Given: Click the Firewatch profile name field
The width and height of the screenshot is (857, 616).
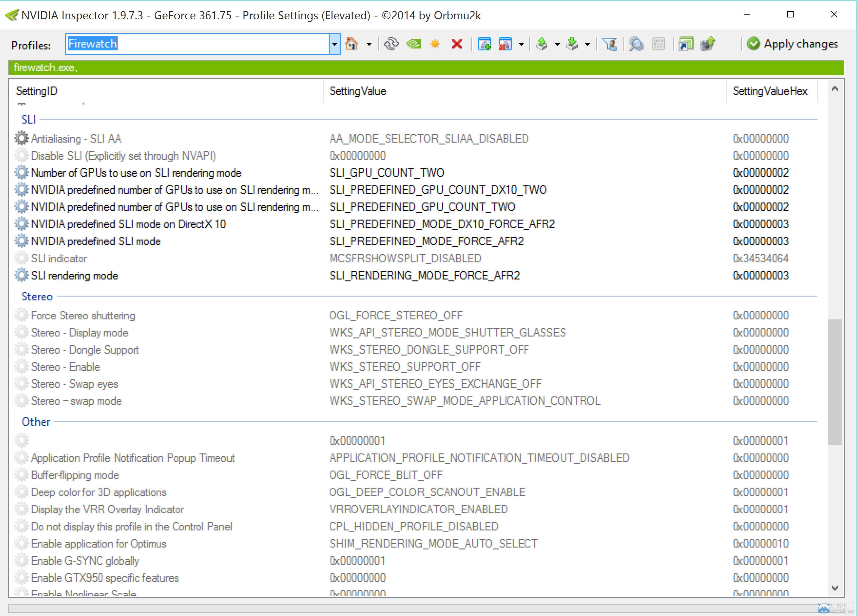Looking at the screenshot, I should tap(197, 44).
